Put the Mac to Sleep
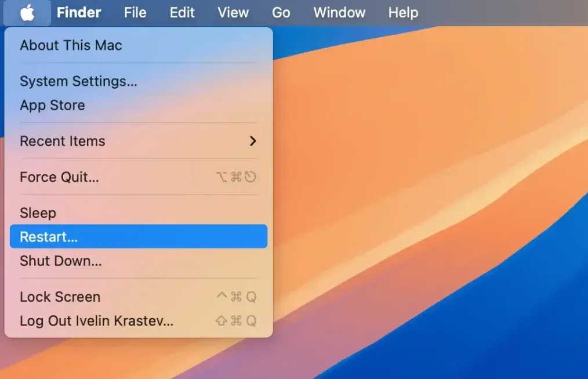588x379 pixels. [x=139, y=213]
